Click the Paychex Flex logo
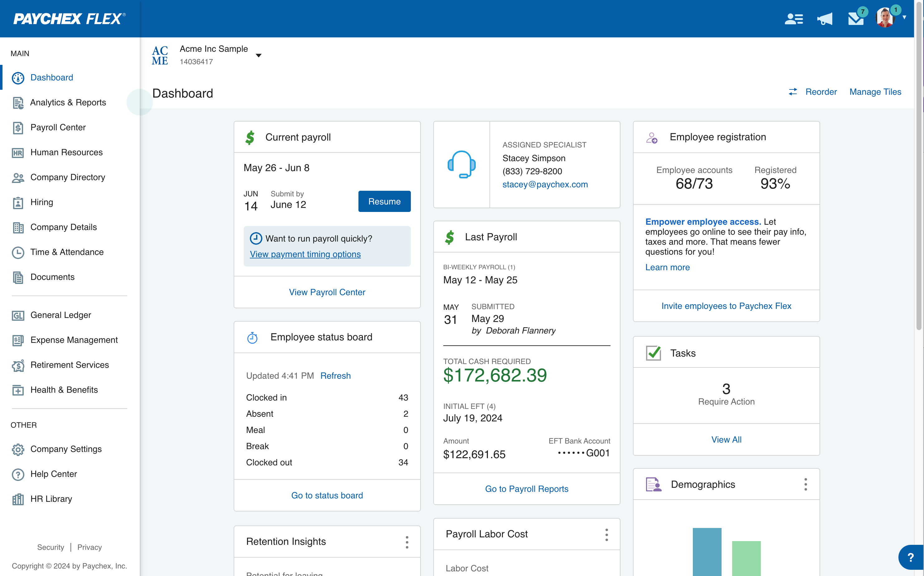924x576 pixels. point(70,19)
